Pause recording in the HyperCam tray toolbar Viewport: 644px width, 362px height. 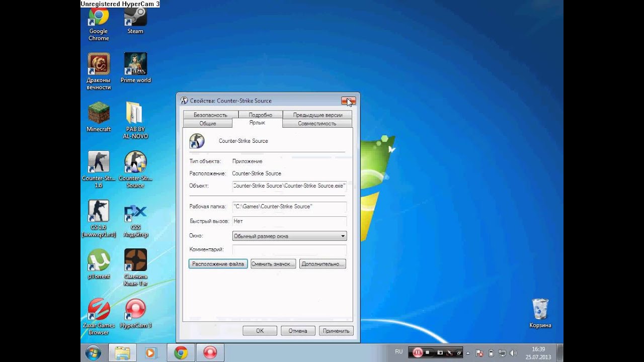[x=418, y=353]
